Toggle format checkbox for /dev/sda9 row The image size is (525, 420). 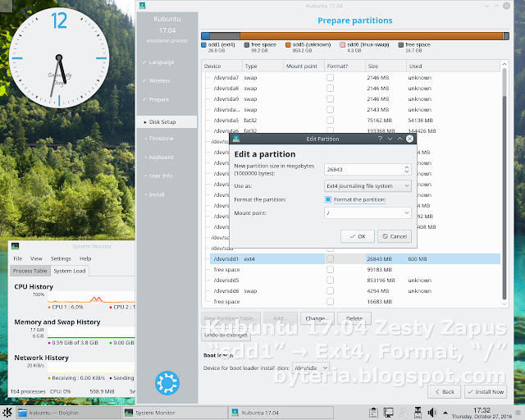tap(330, 98)
